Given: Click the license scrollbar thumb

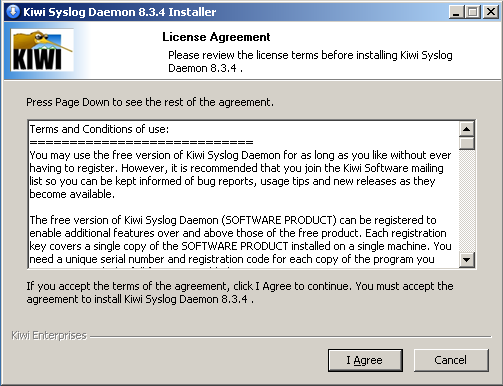Looking at the screenshot, I should point(467,143).
